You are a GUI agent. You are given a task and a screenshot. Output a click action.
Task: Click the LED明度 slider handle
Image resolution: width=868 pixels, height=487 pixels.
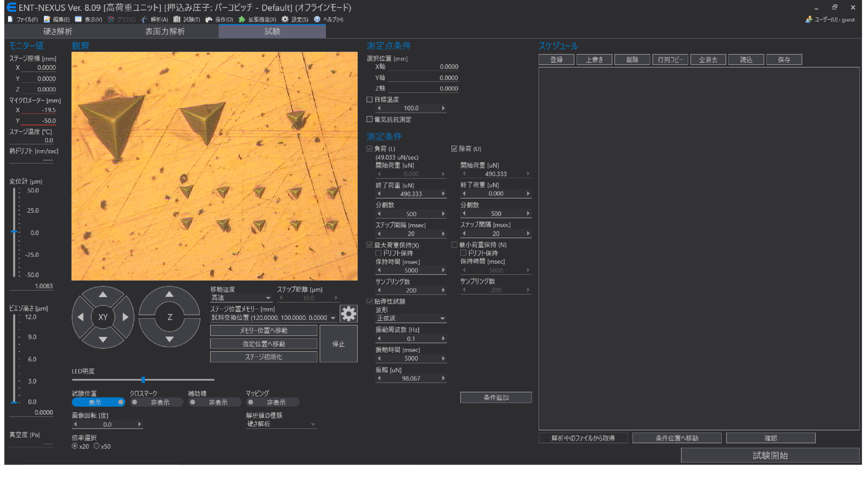[143, 380]
